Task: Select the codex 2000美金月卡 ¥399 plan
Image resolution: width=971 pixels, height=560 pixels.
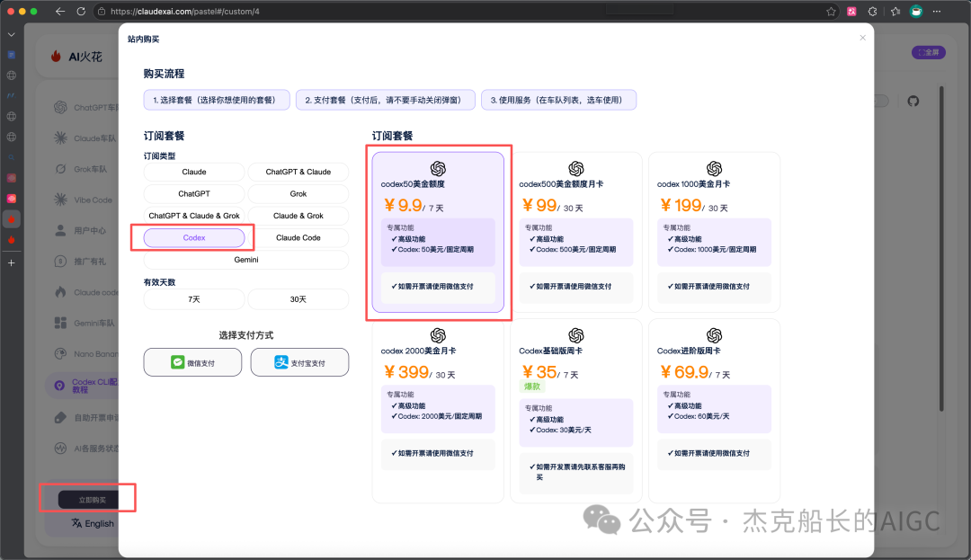Action: [x=438, y=411]
